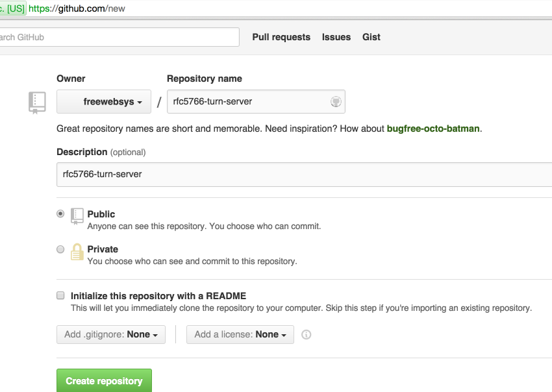Select the Private radio button
Viewport: 552px width, 392px height.
pyautogui.click(x=60, y=249)
